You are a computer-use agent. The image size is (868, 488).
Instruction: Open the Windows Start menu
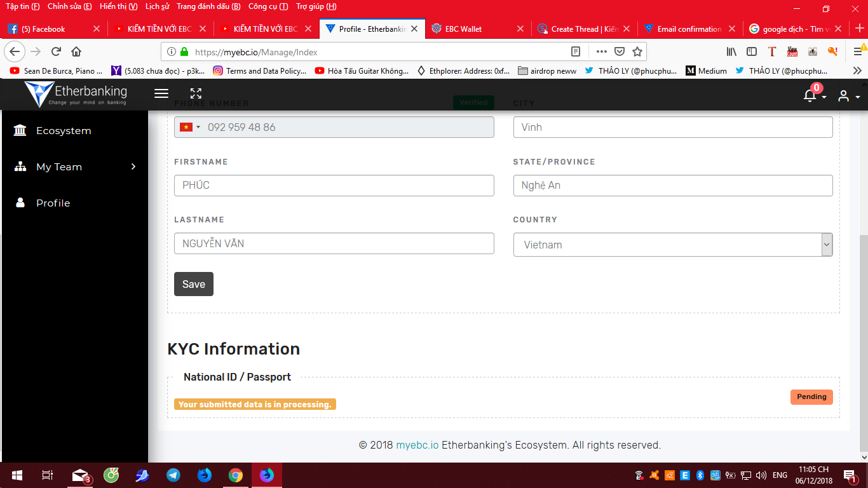point(17,475)
